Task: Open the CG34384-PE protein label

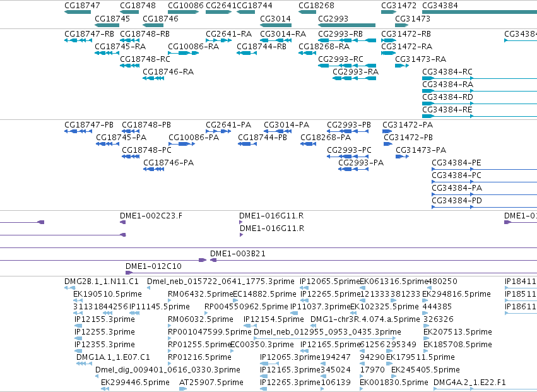Action: pos(456,163)
